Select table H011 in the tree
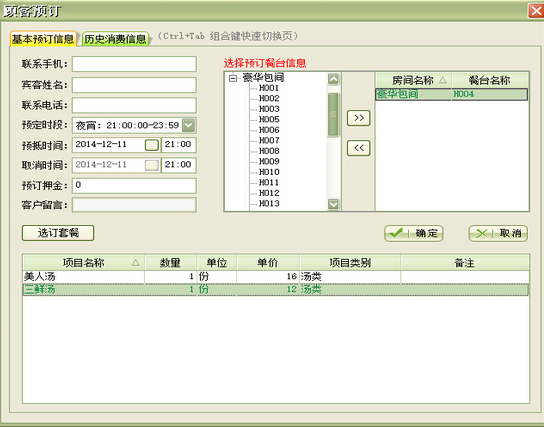The height and width of the screenshot is (427, 544). (x=269, y=182)
